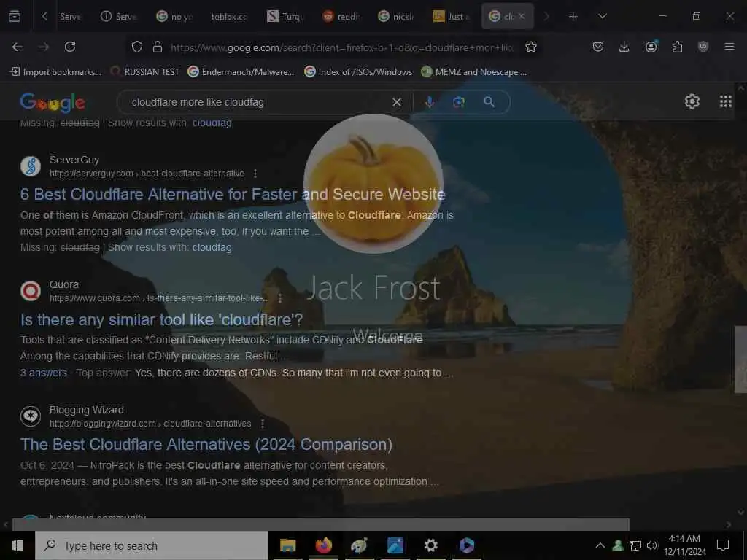Open Quora 'similar tool like cloudflare' result
747x560 pixels.
tap(161, 319)
